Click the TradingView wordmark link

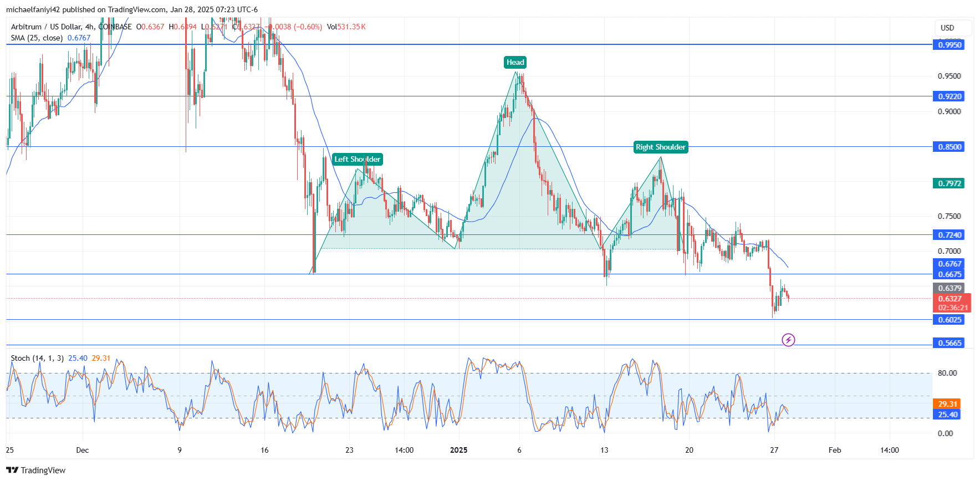pos(43,470)
